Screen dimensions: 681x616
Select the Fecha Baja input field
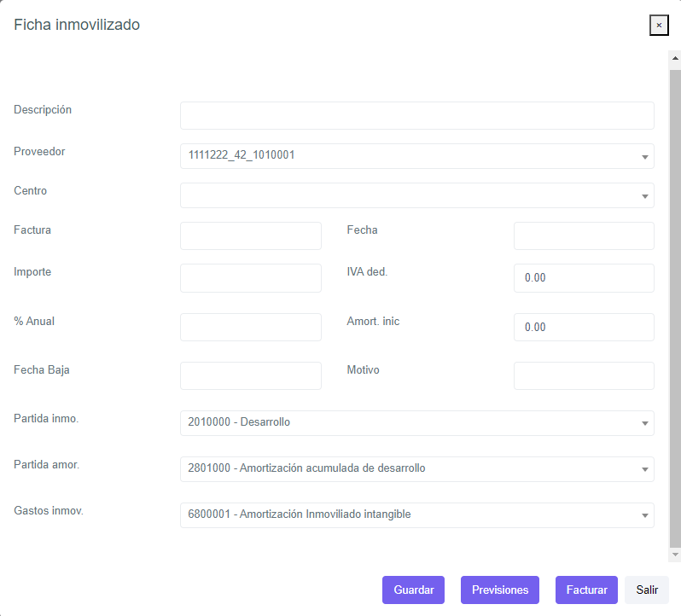(x=250, y=376)
